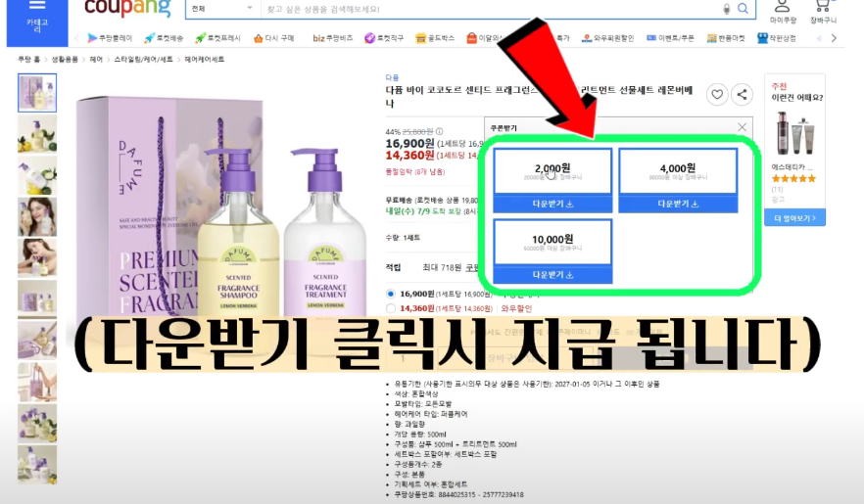Click the share icon

click(743, 95)
